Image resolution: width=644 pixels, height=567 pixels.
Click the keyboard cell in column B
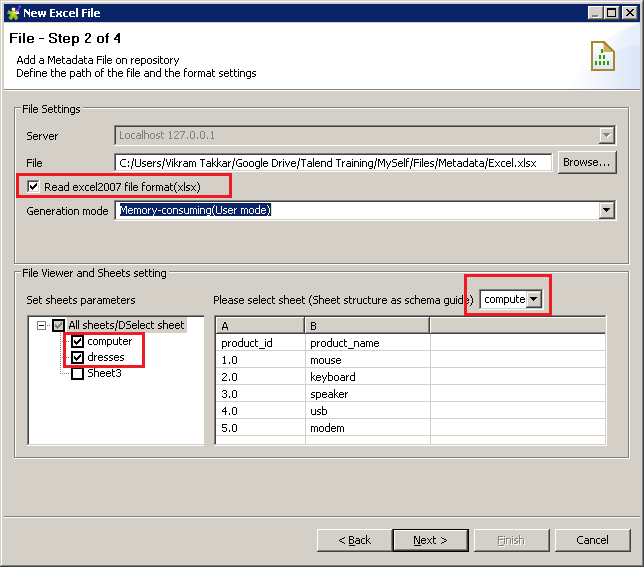(x=368, y=377)
